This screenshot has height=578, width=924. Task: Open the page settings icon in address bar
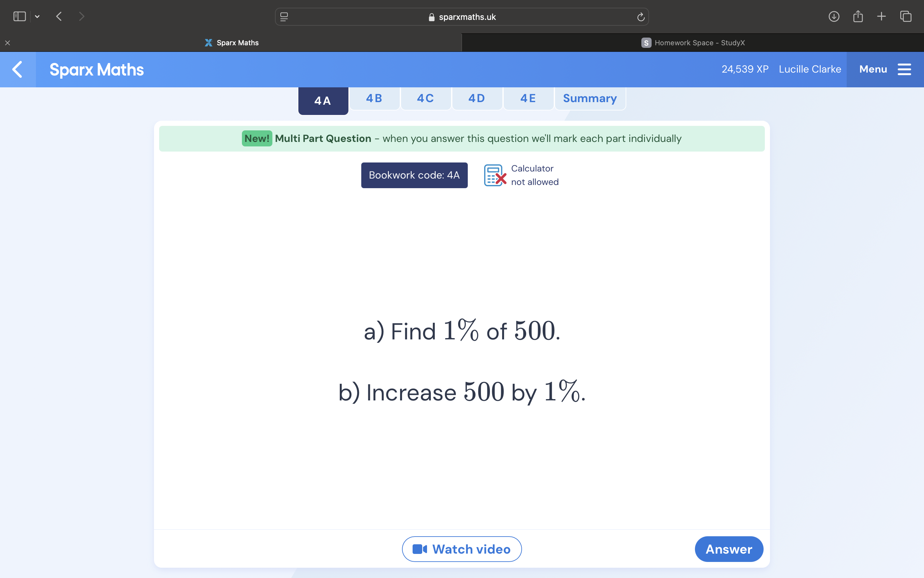(284, 17)
